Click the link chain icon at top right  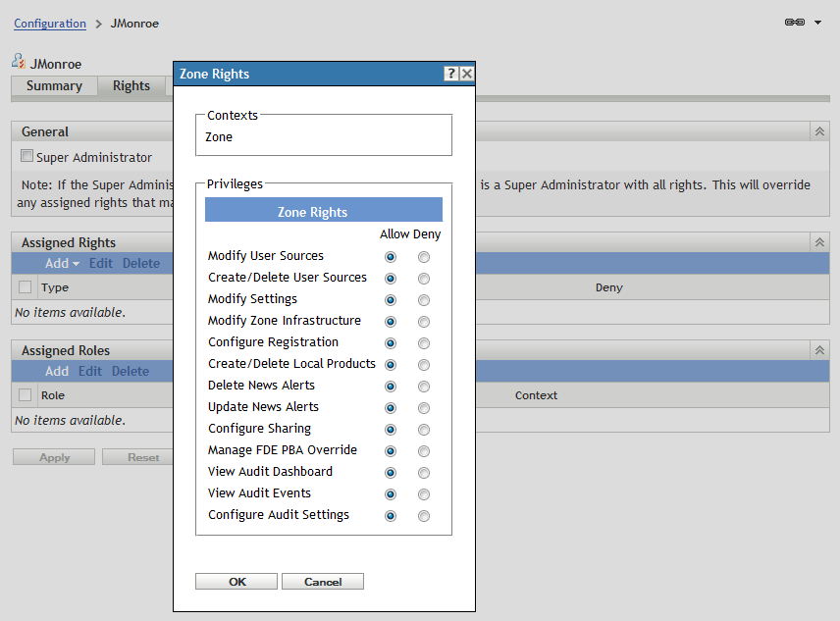pos(795,22)
